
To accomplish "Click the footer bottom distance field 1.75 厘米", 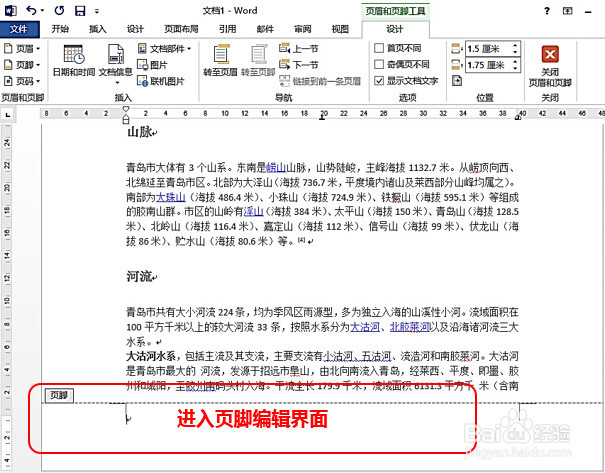I will coord(488,65).
